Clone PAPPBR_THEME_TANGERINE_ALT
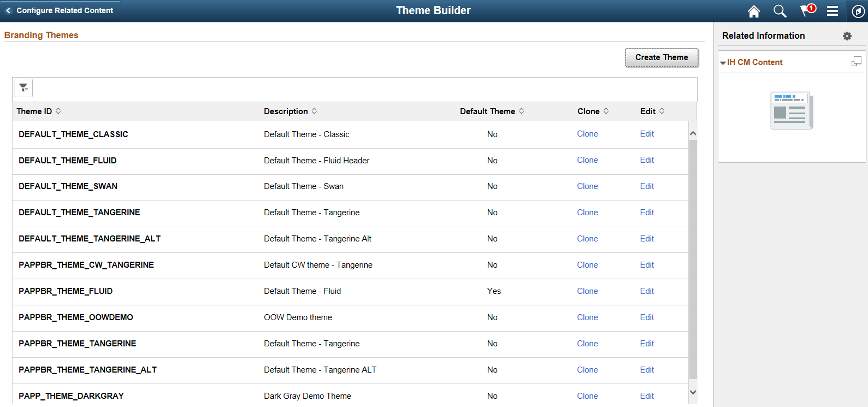 point(587,370)
